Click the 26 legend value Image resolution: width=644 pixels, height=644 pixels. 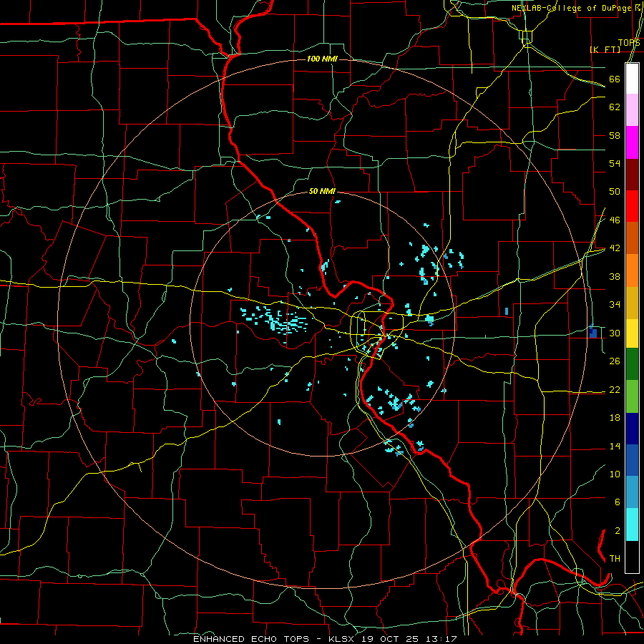coord(615,361)
